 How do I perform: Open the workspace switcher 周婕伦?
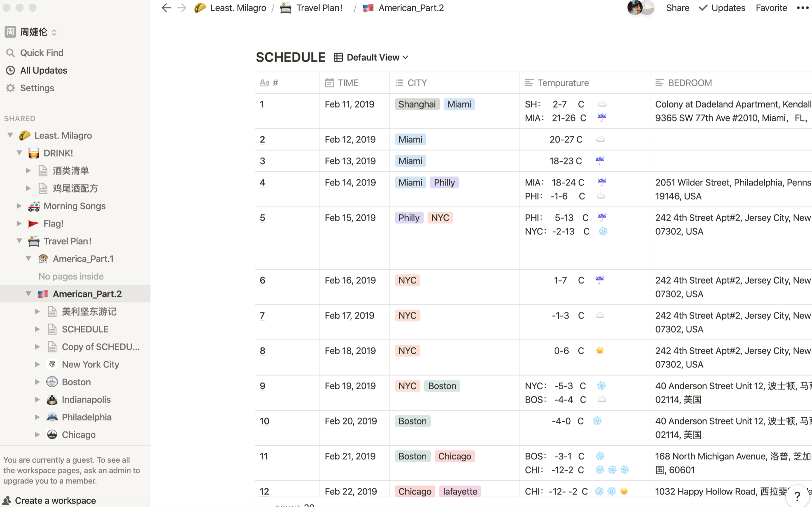(x=33, y=32)
